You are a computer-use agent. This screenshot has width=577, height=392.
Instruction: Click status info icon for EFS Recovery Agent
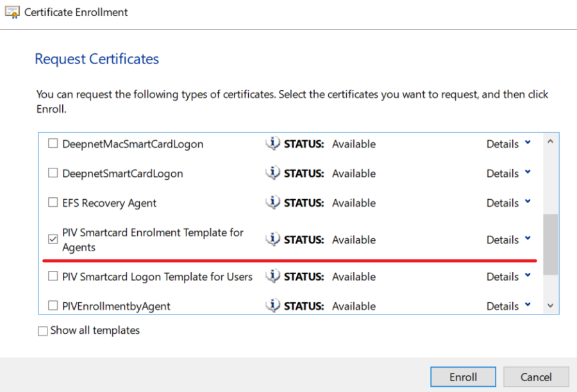pos(273,203)
